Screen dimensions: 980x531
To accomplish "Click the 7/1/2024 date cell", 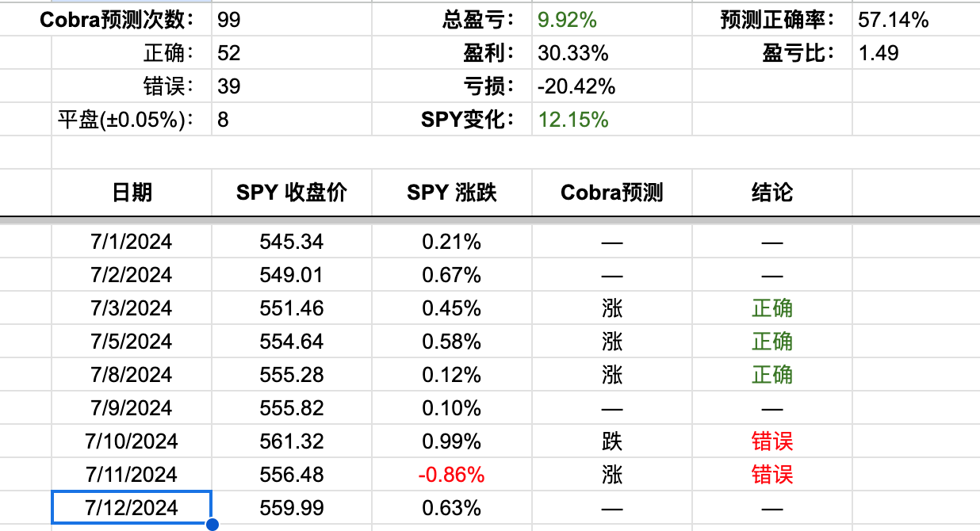I will pyautogui.click(x=132, y=241).
